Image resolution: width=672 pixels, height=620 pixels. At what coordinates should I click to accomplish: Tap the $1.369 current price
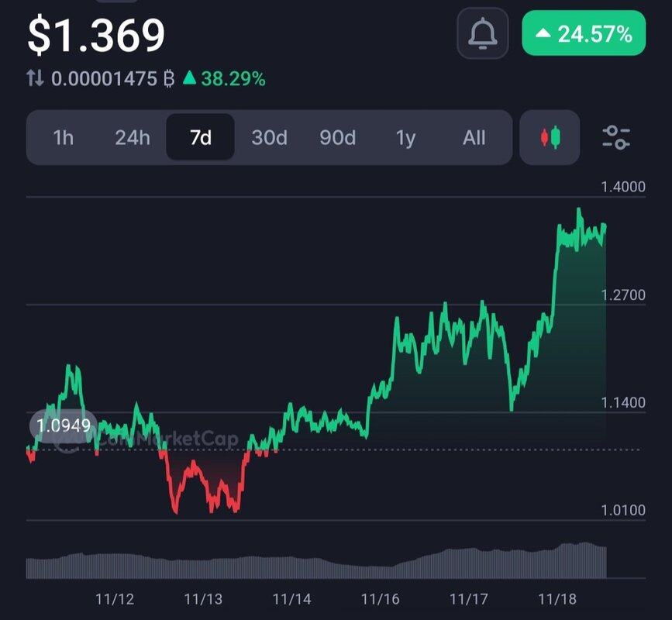tap(96, 36)
